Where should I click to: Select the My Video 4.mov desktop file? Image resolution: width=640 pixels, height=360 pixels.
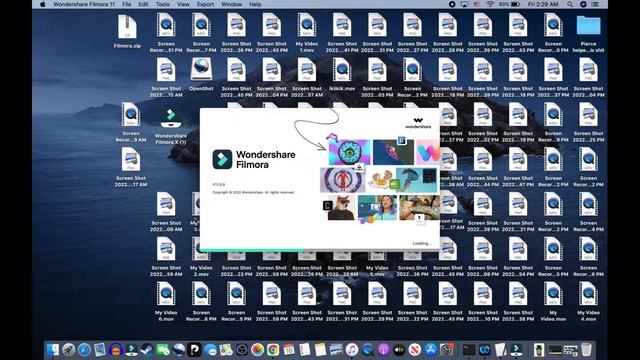(x=588, y=294)
